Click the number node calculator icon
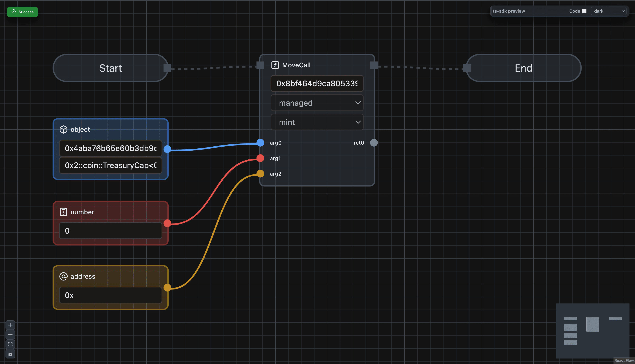 click(x=63, y=212)
